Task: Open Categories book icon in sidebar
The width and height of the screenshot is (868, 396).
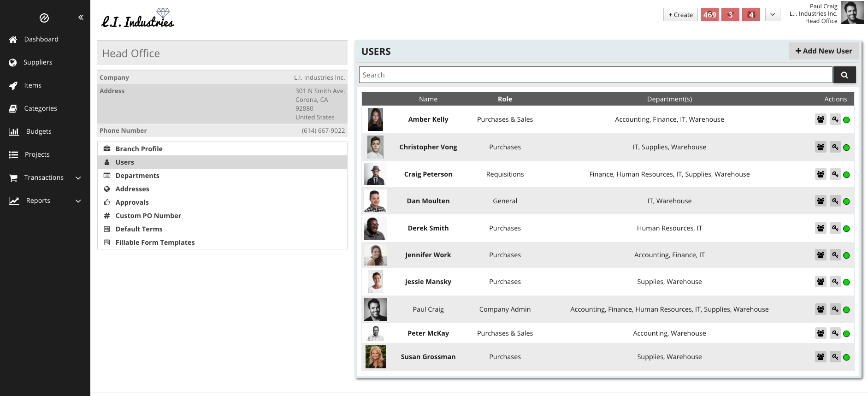Action: click(x=13, y=108)
